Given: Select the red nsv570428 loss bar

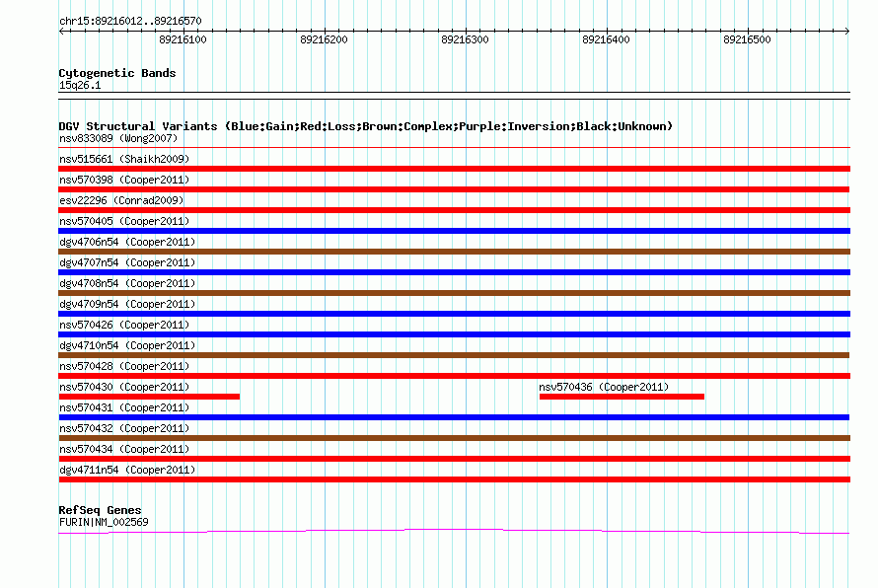Looking at the screenshot, I should pyautogui.click(x=454, y=376).
